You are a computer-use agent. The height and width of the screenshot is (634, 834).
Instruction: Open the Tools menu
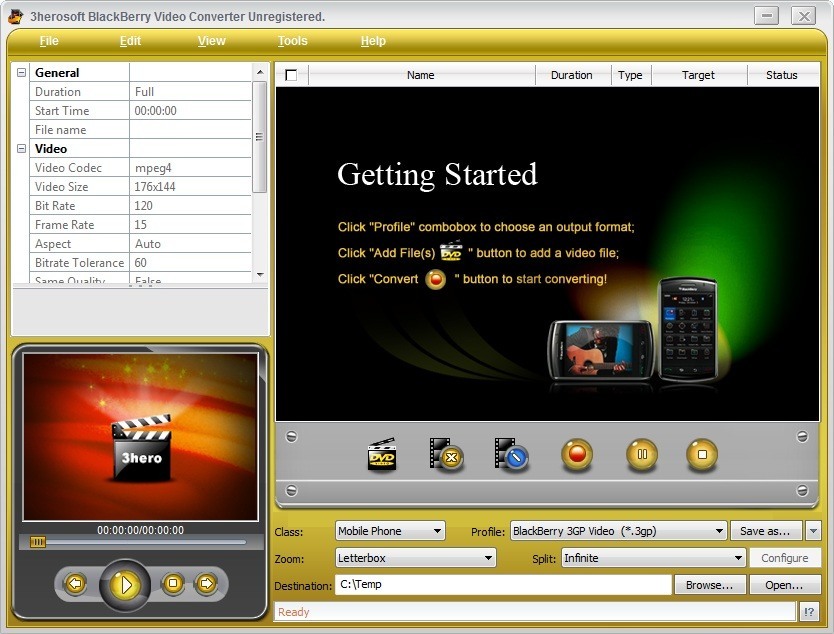292,41
